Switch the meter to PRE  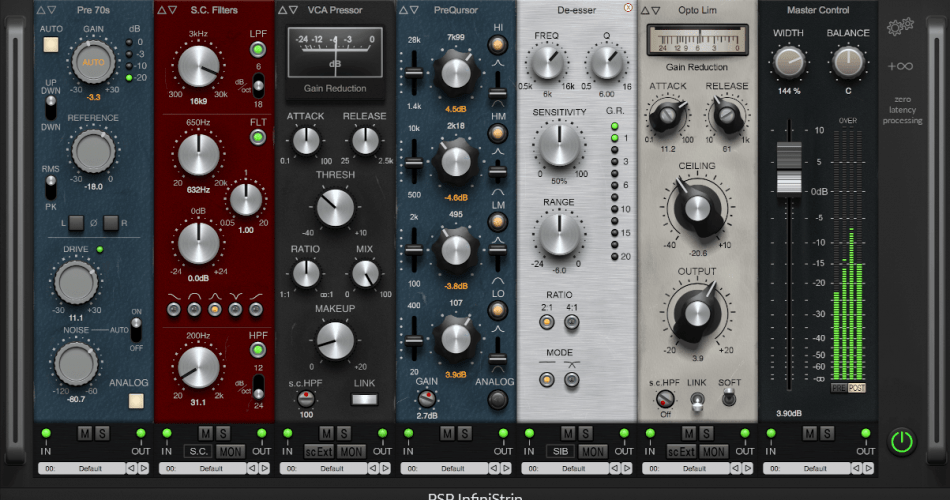pos(839,388)
